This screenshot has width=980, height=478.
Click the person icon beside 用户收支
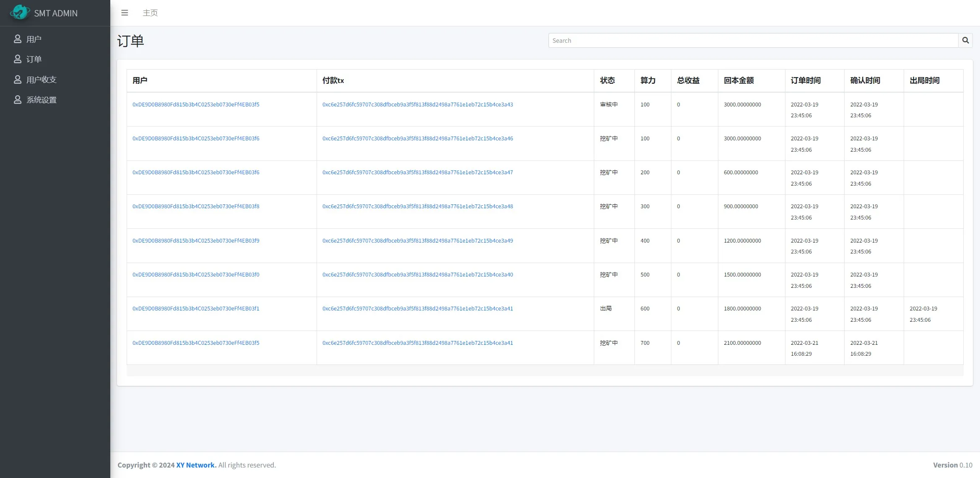tap(18, 80)
